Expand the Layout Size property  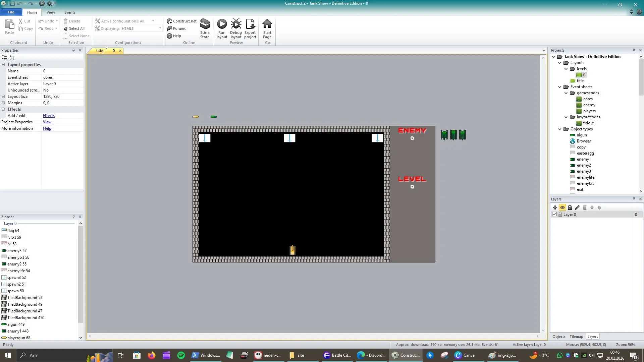coord(3,97)
